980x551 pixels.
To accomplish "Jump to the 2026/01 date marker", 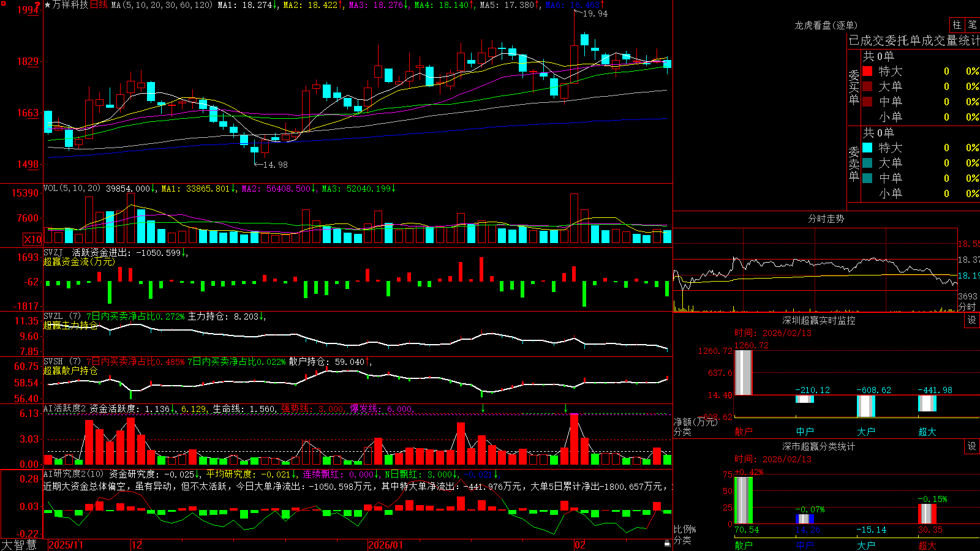I will 386,545.
